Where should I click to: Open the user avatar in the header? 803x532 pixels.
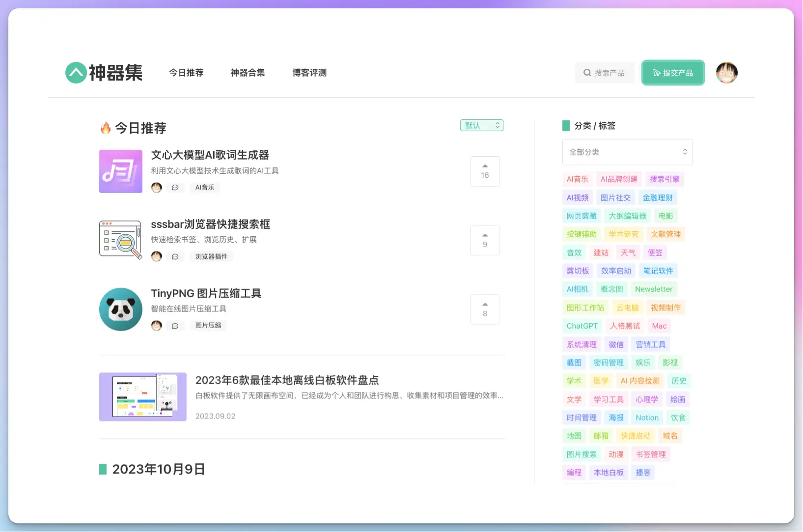[x=727, y=73]
